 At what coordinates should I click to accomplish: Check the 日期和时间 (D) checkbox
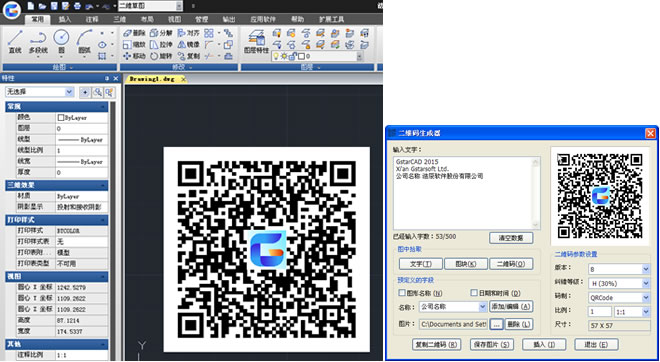(474, 293)
